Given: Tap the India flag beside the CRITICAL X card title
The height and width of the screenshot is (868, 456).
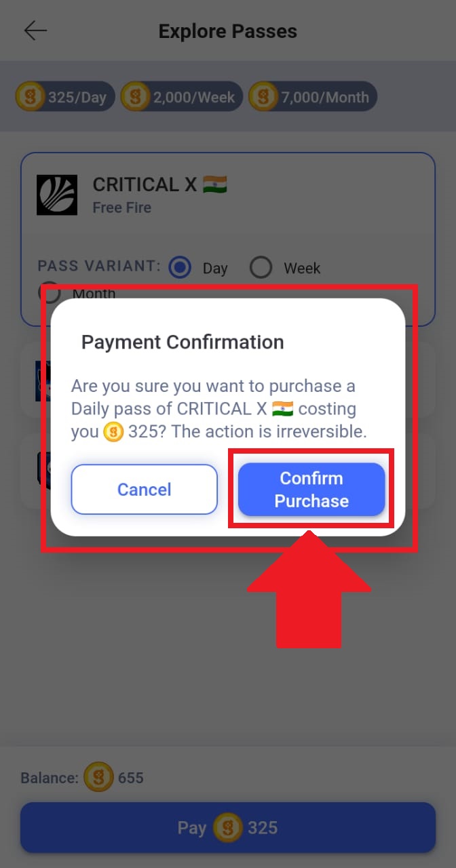Looking at the screenshot, I should tap(214, 184).
